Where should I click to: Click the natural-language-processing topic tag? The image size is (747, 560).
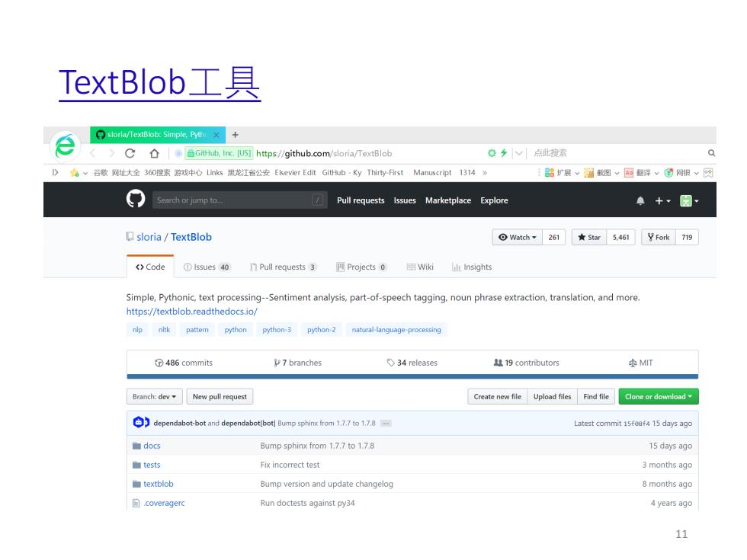tap(396, 329)
